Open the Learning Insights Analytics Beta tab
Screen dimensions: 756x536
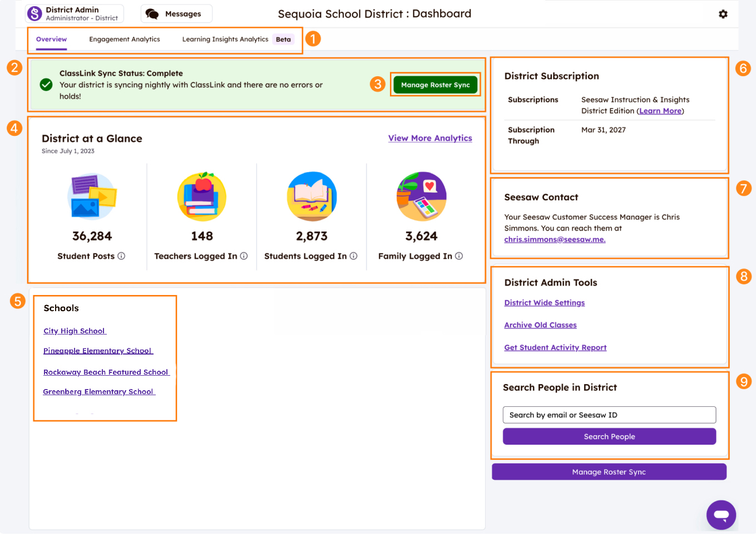(x=225, y=39)
